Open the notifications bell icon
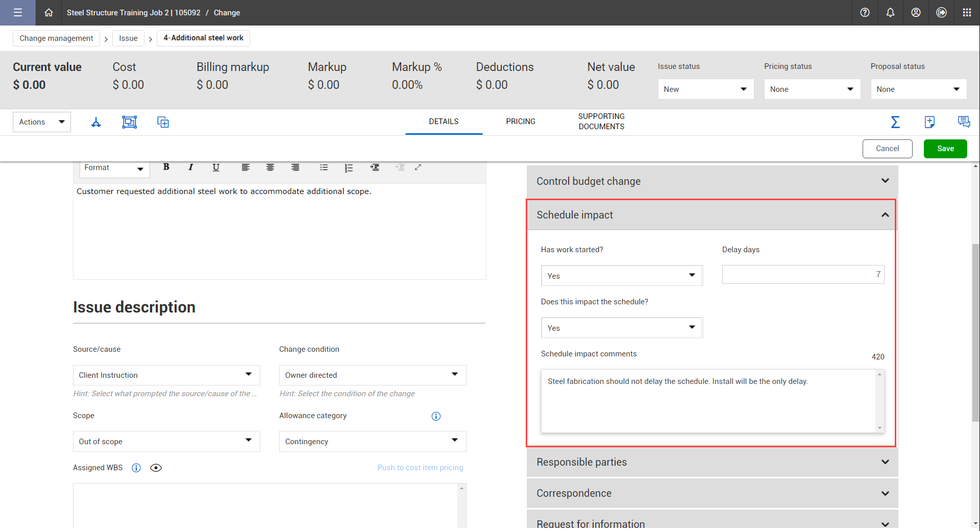 click(x=890, y=13)
